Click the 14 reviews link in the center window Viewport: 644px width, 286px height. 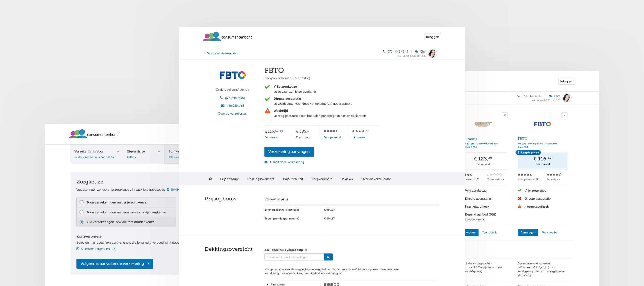coord(358,137)
